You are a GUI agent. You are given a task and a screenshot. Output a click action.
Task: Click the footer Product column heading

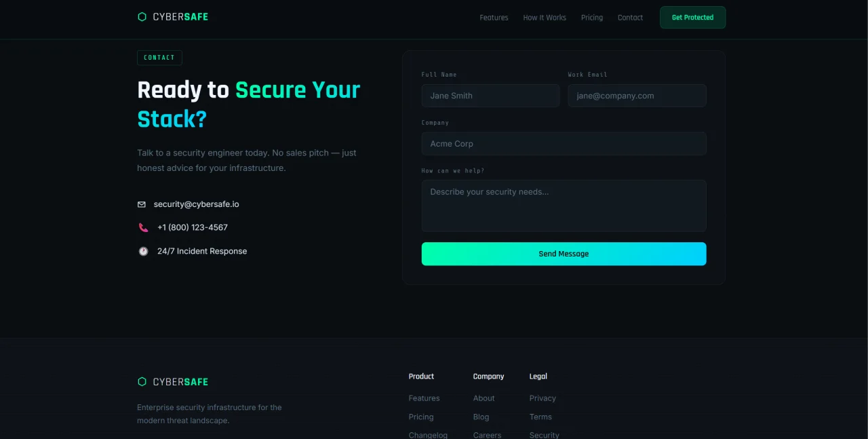click(x=421, y=377)
